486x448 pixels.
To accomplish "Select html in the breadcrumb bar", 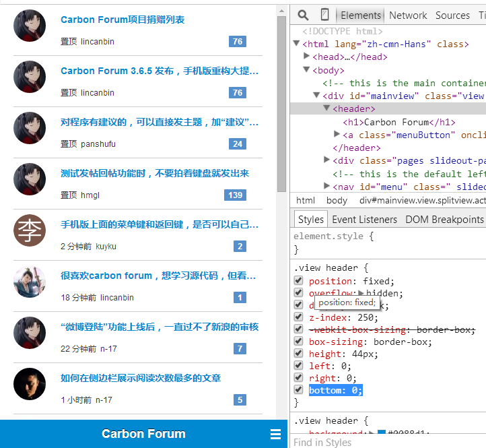I will pyautogui.click(x=306, y=201).
